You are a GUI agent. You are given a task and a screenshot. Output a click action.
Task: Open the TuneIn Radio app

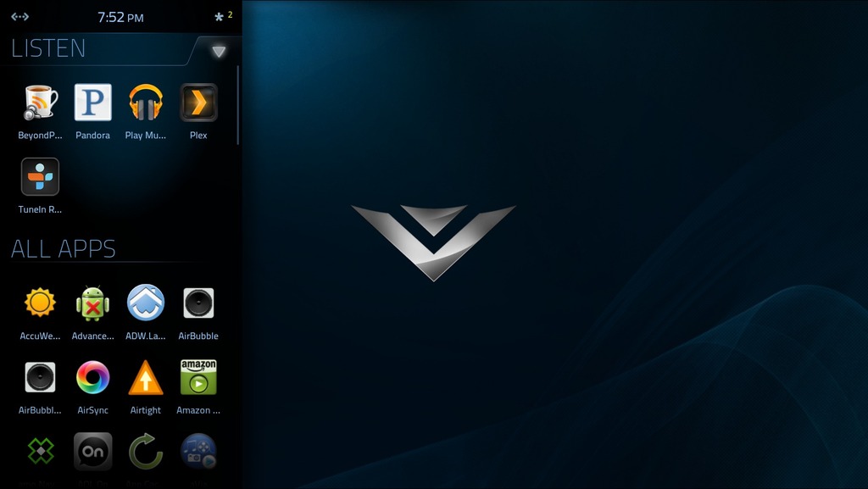(x=40, y=177)
